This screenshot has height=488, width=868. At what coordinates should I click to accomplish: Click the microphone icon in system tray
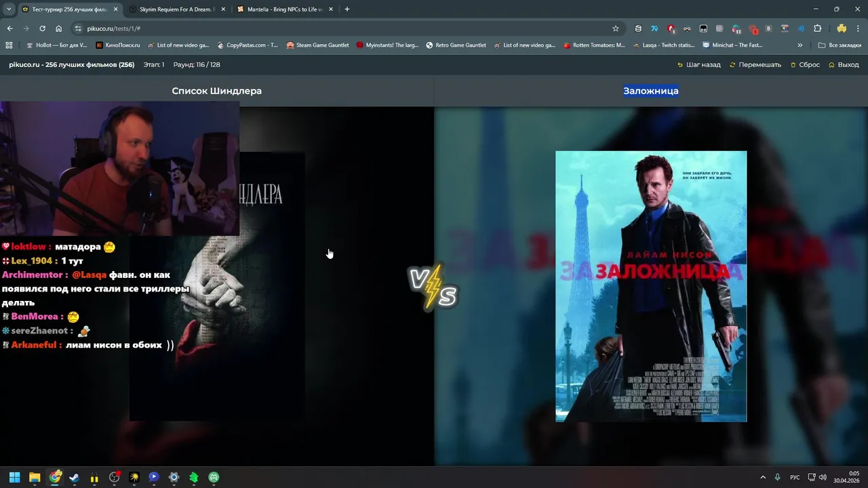tap(777, 477)
